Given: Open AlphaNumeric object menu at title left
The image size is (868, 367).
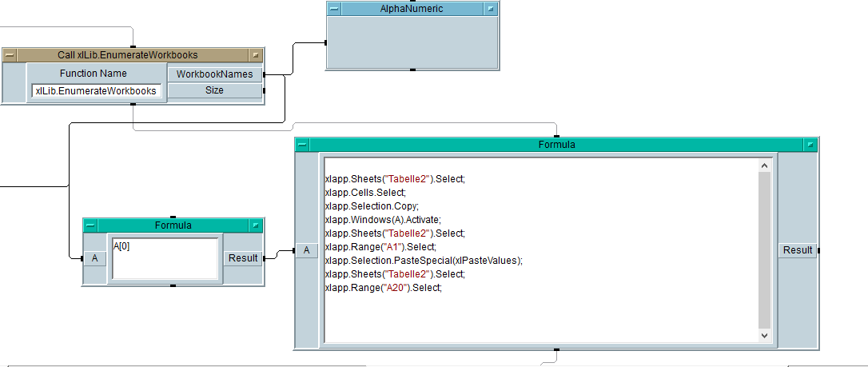Looking at the screenshot, I should [x=334, y=9].
